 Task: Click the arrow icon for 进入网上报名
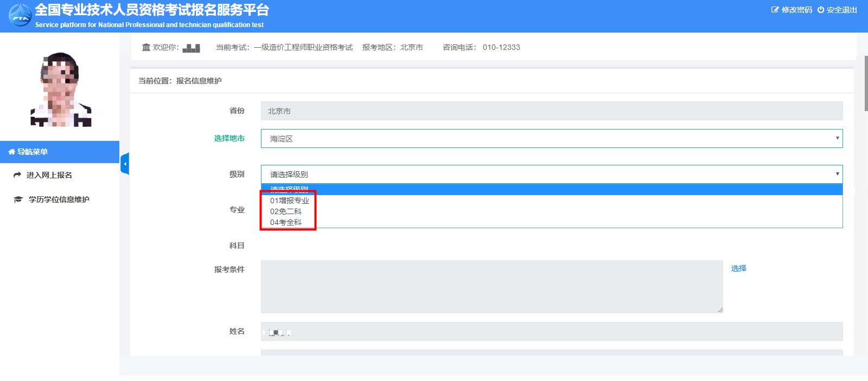[17, 175]
